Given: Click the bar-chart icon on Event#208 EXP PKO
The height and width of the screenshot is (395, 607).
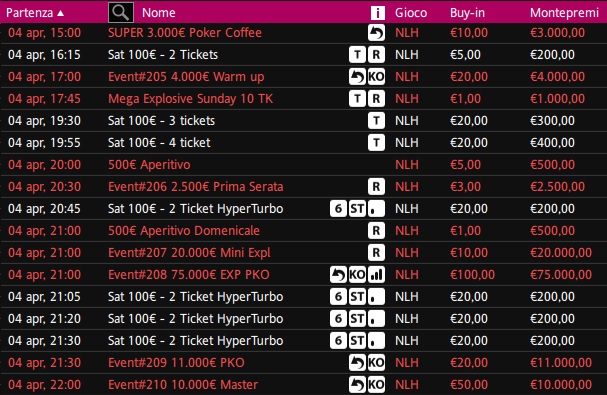Looking at the screenshot, I should tap(376, 275).
